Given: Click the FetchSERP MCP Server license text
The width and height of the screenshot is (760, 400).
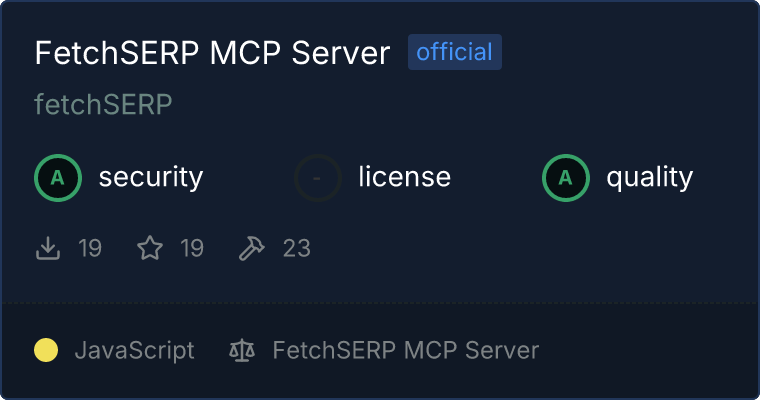Looking at the screenshot, I should coord(406,350).
